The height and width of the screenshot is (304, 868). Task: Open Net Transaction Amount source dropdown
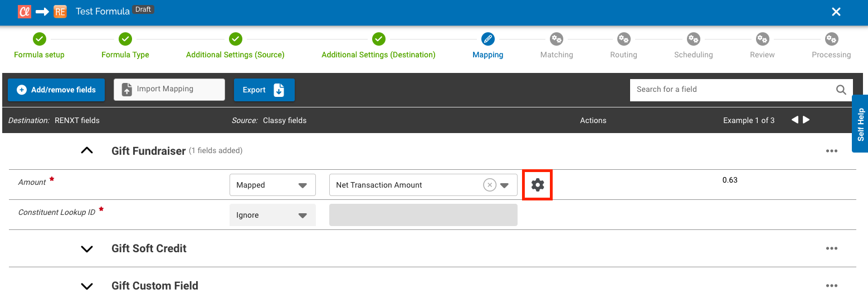tap(504, 185)
